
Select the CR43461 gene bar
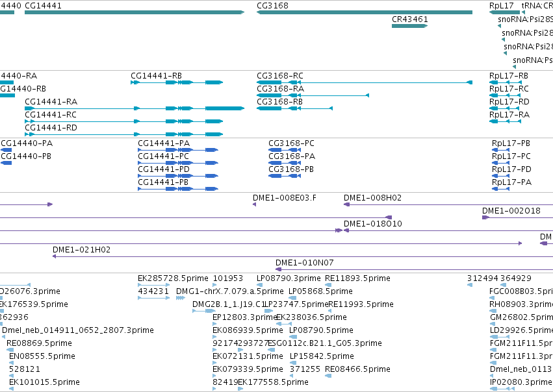[409, 26]
